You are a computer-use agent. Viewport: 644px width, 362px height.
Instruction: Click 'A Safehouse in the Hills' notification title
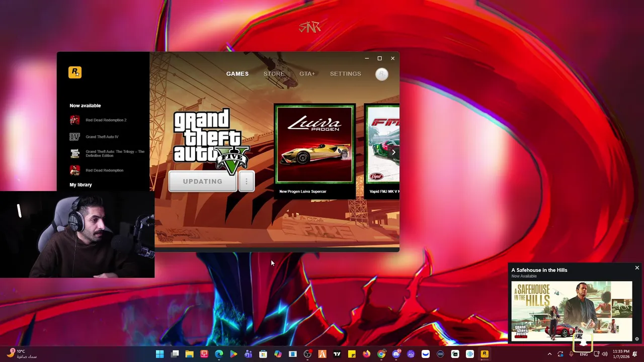coord(539,270)
